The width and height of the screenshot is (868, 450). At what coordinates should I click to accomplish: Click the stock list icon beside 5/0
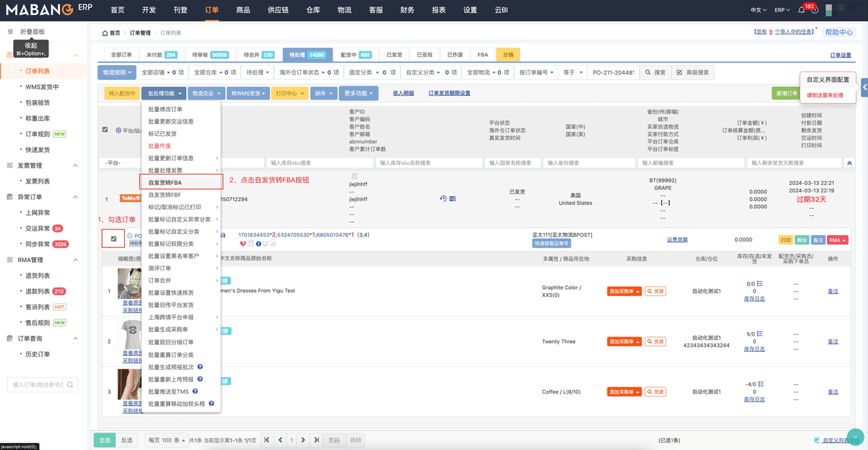tap(760, 334)
